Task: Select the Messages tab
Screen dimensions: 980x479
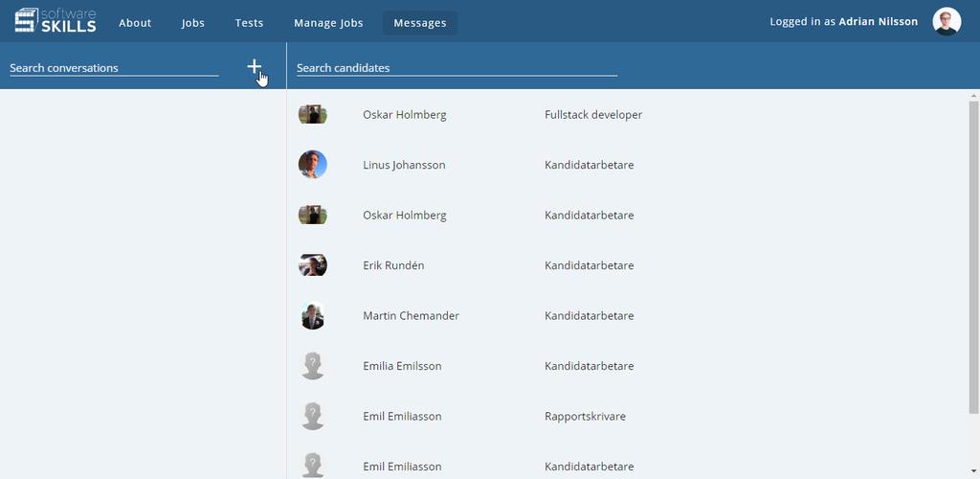Action: click(x=420, y=22)
